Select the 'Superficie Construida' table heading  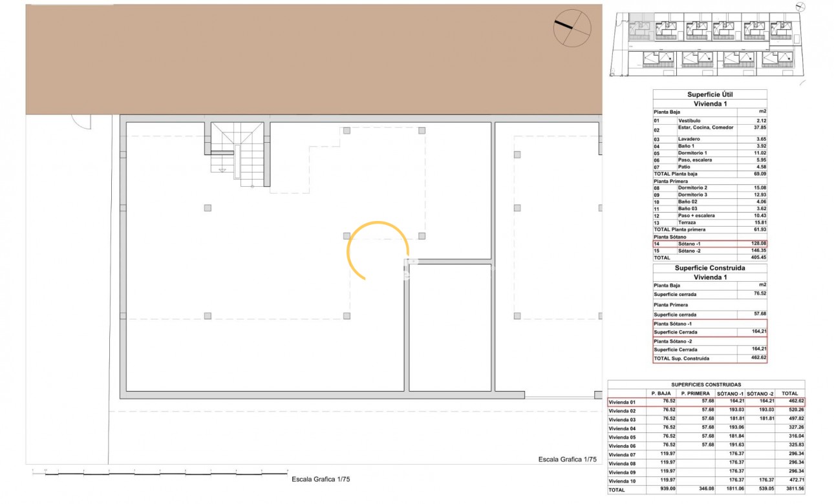[710, 268]
